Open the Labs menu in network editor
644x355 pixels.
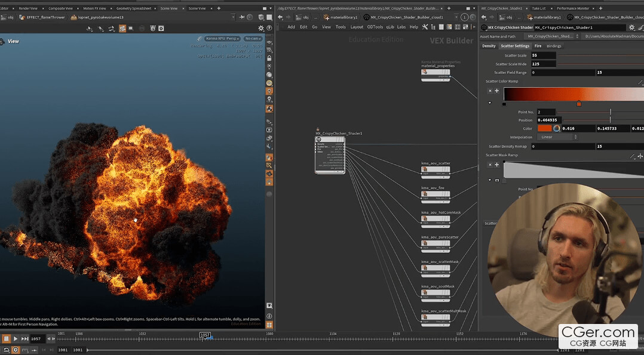pos(401,27)
